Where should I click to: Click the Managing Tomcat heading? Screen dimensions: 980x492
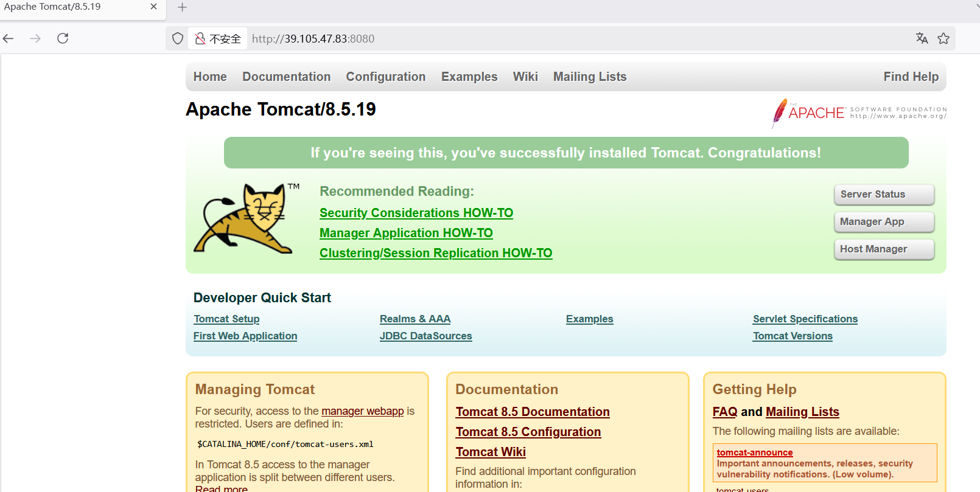pyautogui.click(x=255, y=389)
